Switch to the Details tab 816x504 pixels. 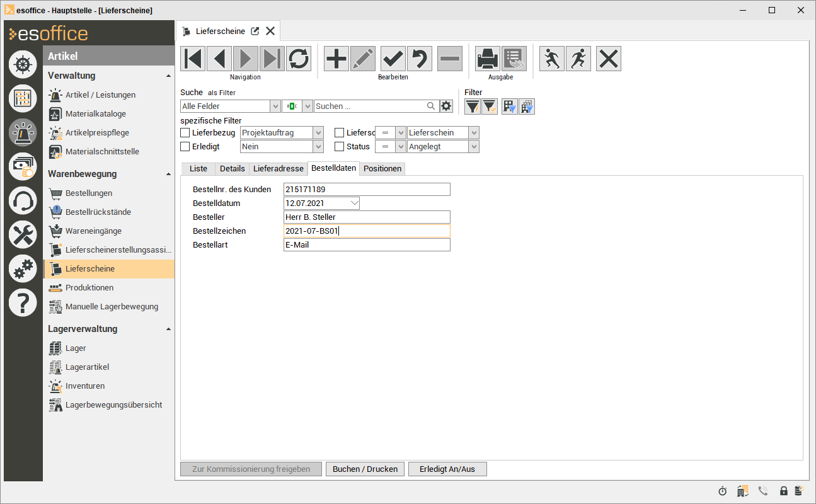coord(232,169)
